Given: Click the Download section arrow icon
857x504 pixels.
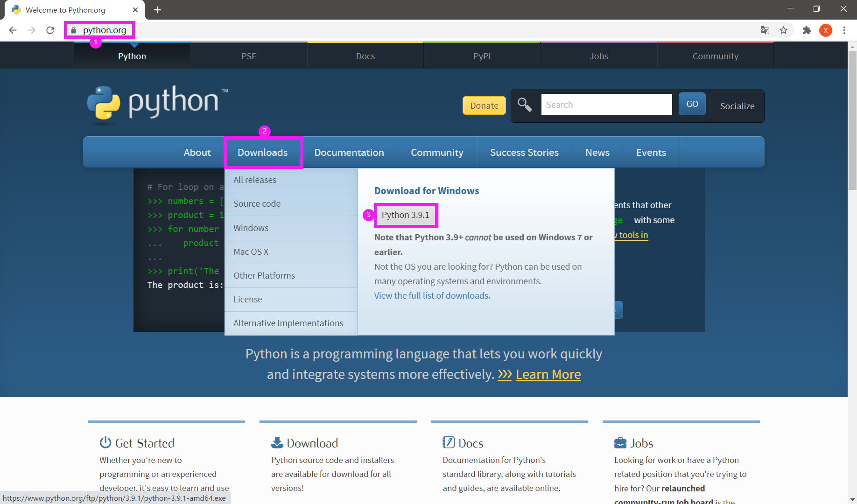Looking at the screenshot, I should click(x=277, y=442).
